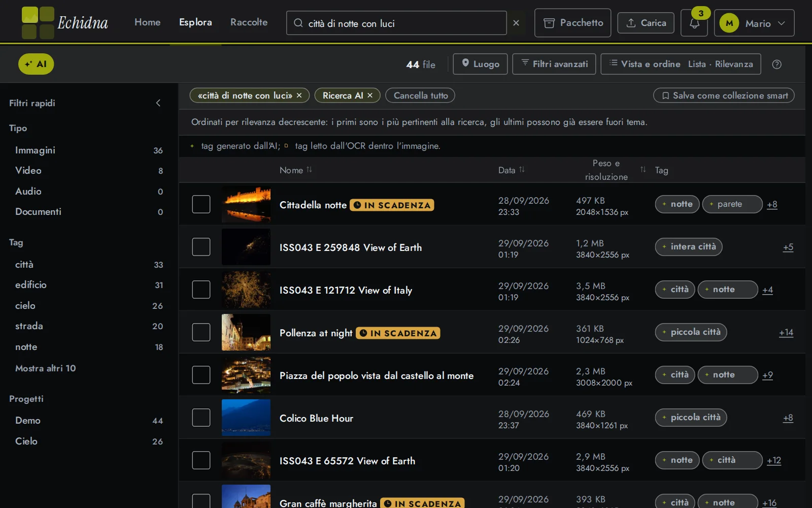
Task: Filter by Video type
Action: pos(89,171)
